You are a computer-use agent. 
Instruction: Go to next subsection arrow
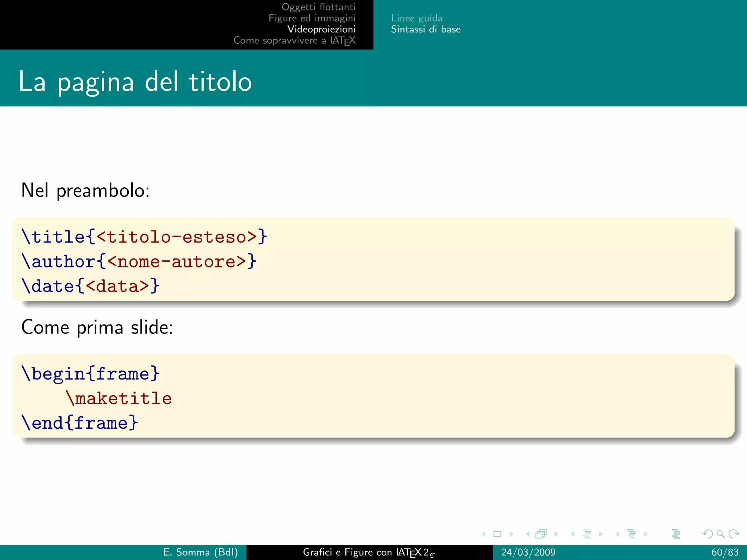coord(601,534)
